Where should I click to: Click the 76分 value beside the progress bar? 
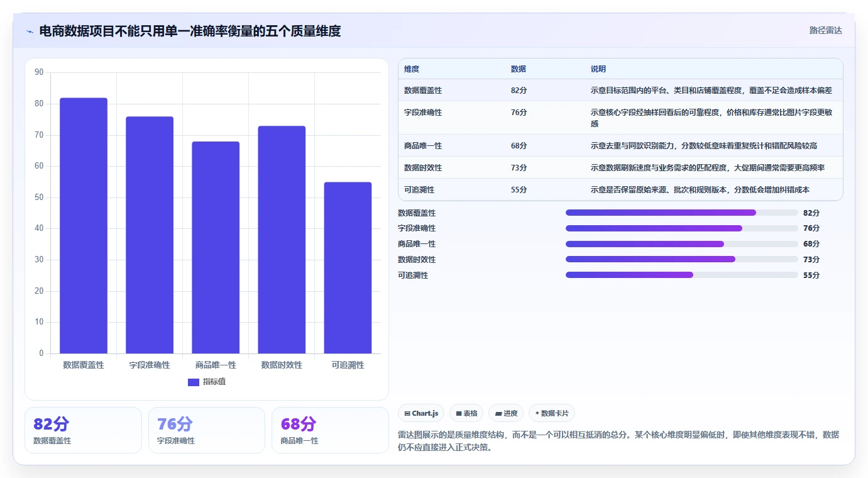(x=811, y=228)
